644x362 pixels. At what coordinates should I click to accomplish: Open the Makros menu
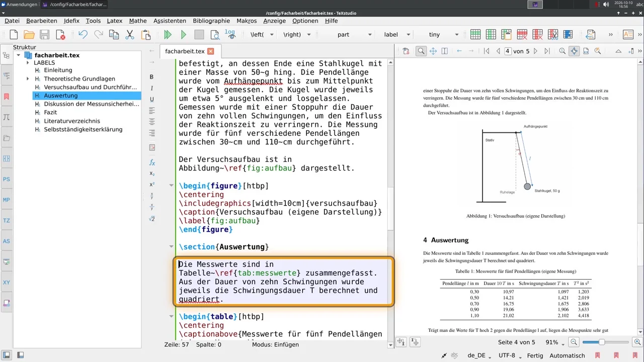pyautogui.click(x=247, y=21)
